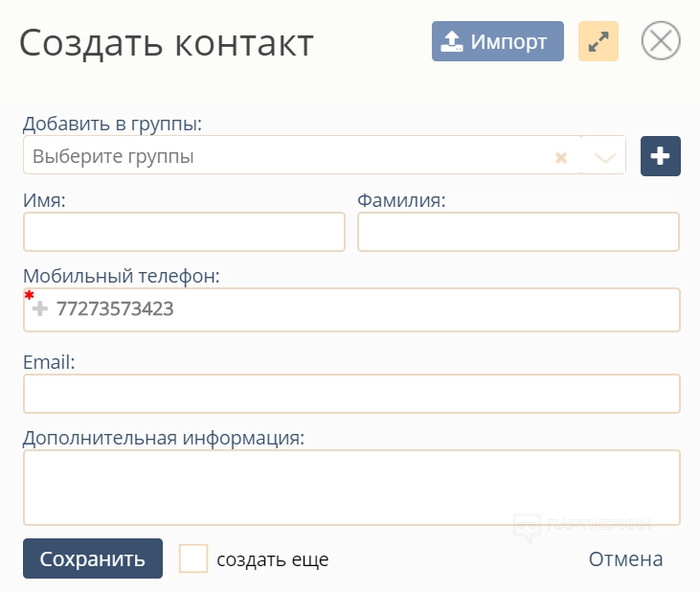Screen dimensions: 700x592
Task: Click the upload icon on Импорт button
Action: tap(452, 42)
